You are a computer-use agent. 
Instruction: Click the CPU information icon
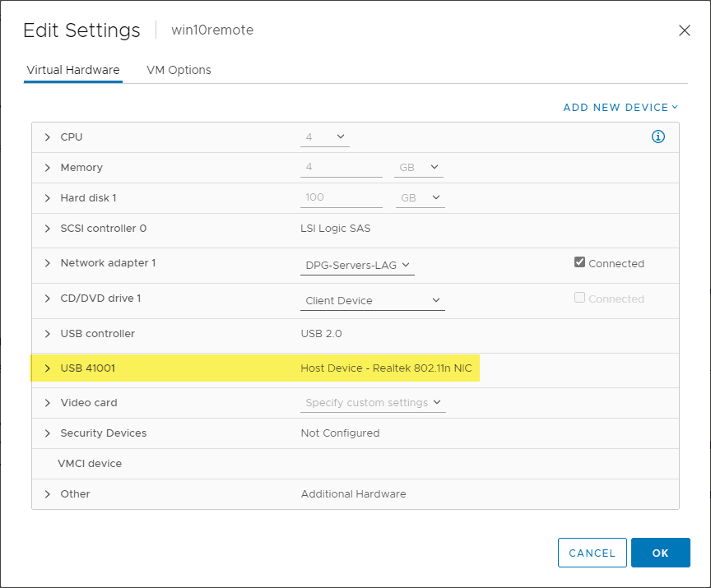[658, 137]
